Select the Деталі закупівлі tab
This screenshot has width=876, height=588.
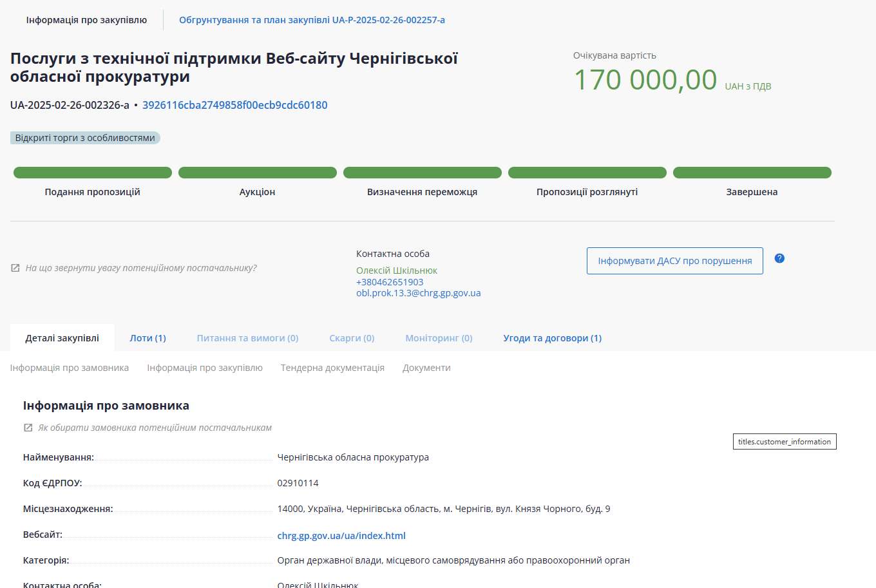coord(62,338)
